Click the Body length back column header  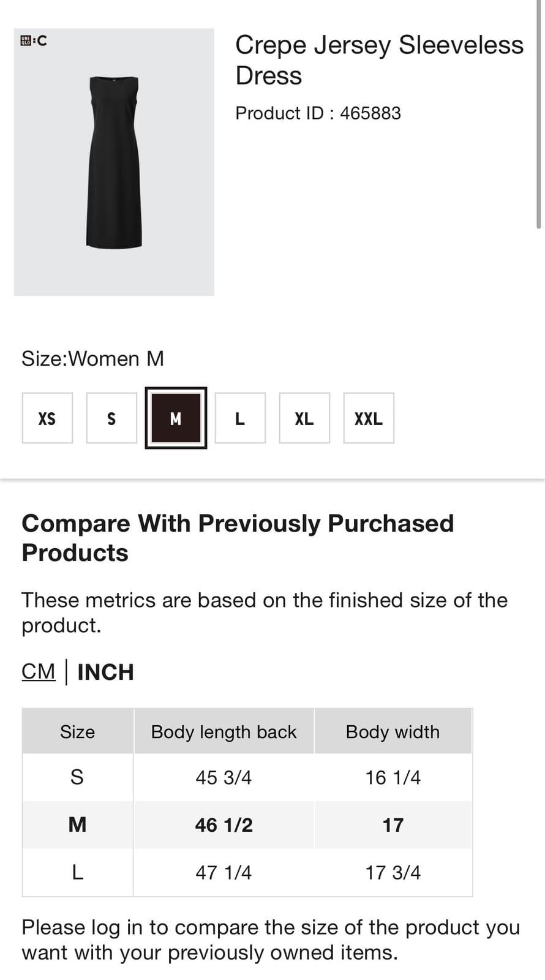click(224, 731)
